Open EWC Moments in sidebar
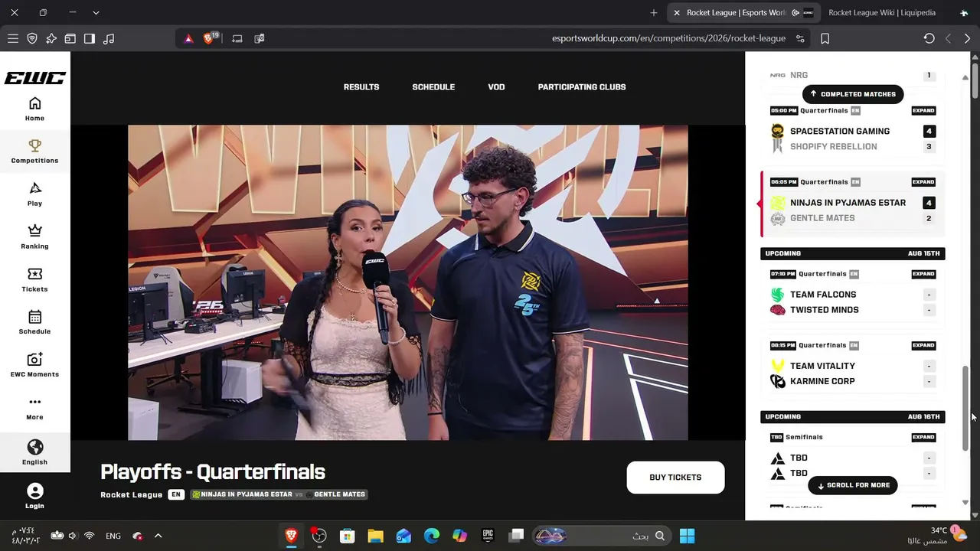Viewport: 980px width, 551px height. pos(34,365)
